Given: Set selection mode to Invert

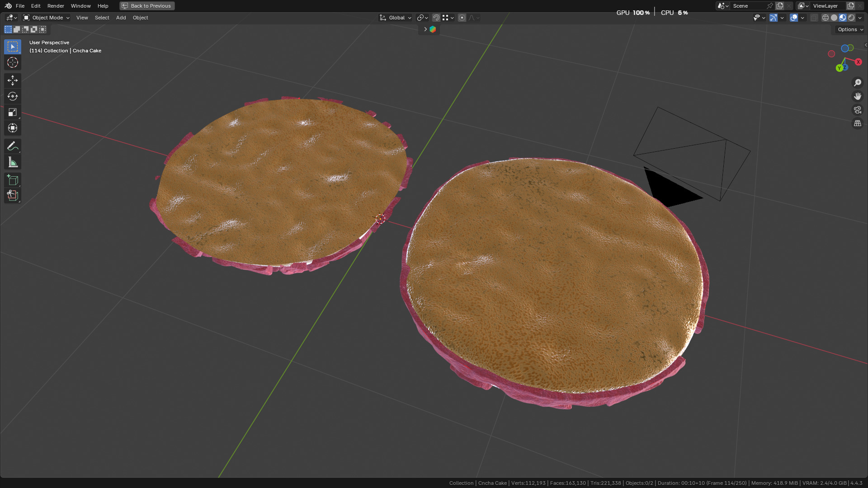Looking at the screenshot, I should tap(34, 29).
